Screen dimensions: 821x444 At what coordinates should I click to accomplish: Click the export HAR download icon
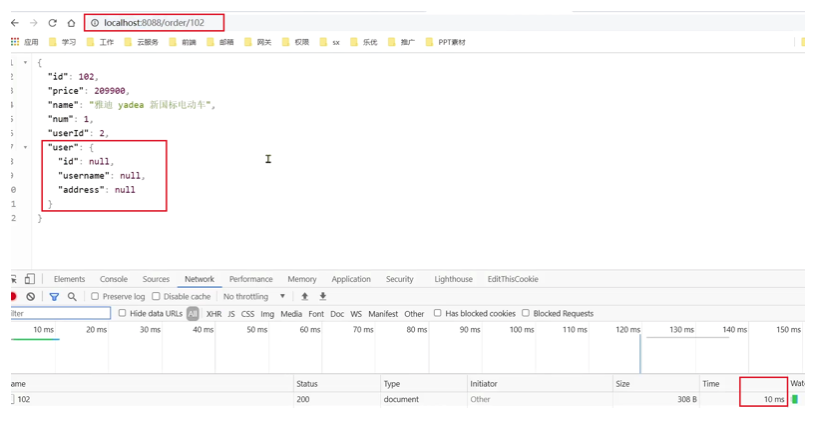click(x=323, y=296)
